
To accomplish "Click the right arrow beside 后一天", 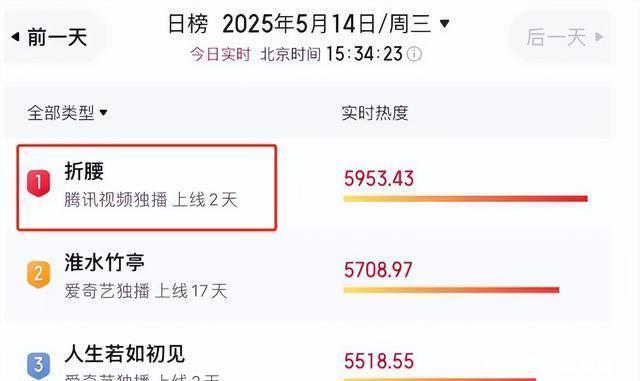I will (x=599, y=37).
